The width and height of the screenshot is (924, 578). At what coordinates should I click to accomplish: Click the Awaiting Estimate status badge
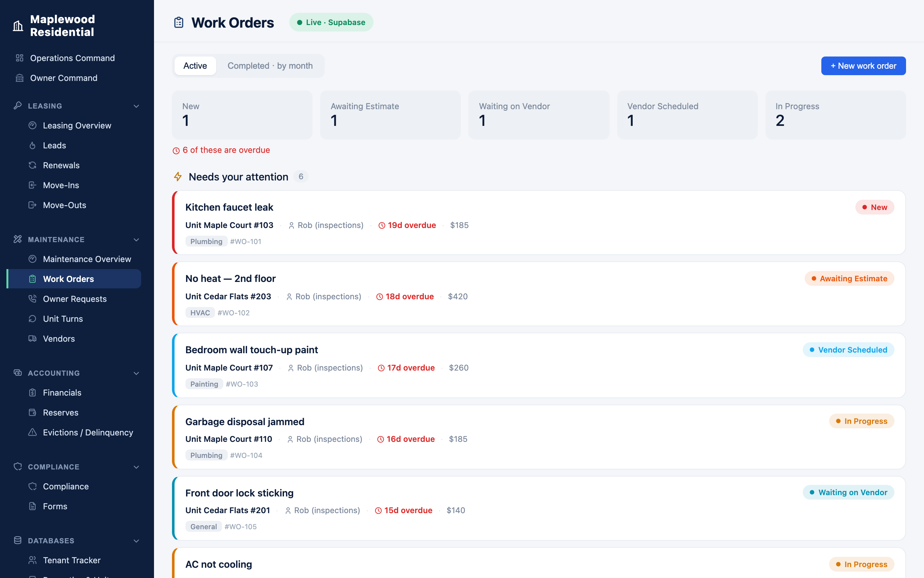pyautogui.click(x=849, y=278)
